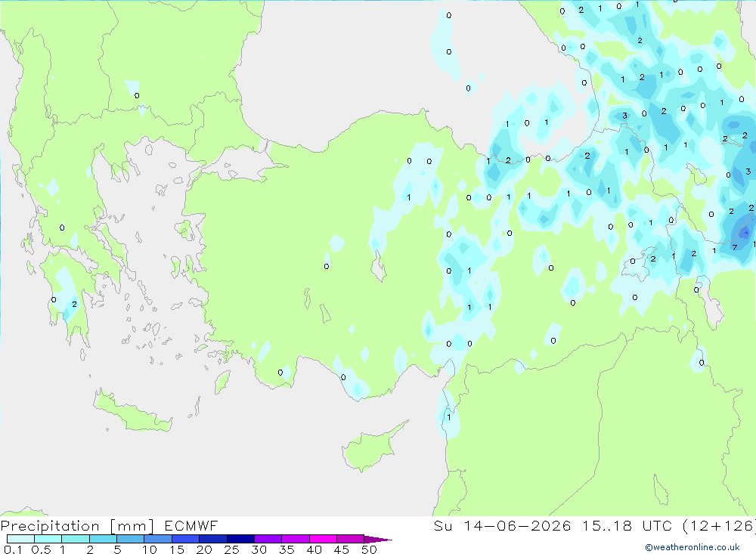
Task: Pick the 30–35 mm purple legend swatch
Action: (268, 539)
